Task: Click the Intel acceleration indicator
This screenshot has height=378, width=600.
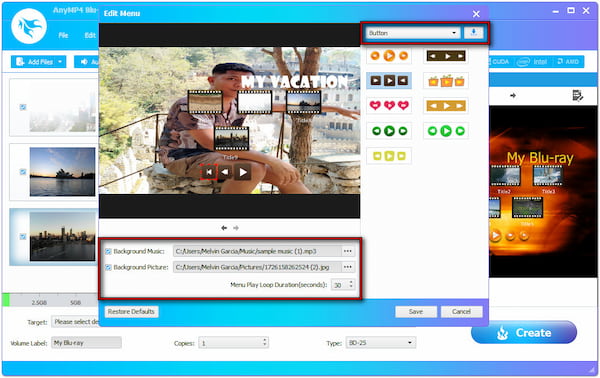Action: (x=532, y=62)
